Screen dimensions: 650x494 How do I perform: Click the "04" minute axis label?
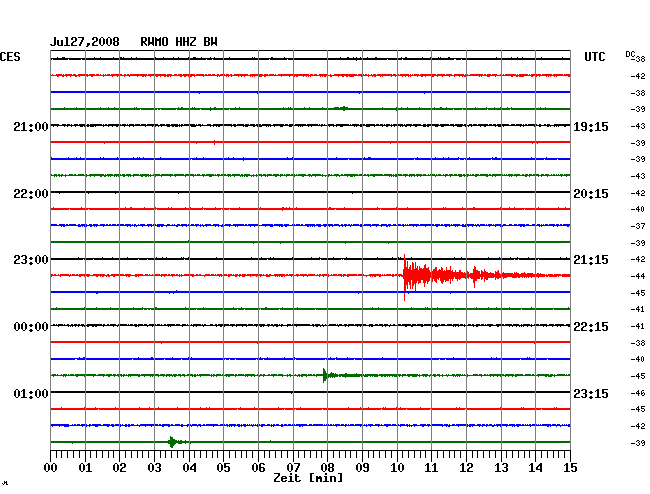[189, 468]
